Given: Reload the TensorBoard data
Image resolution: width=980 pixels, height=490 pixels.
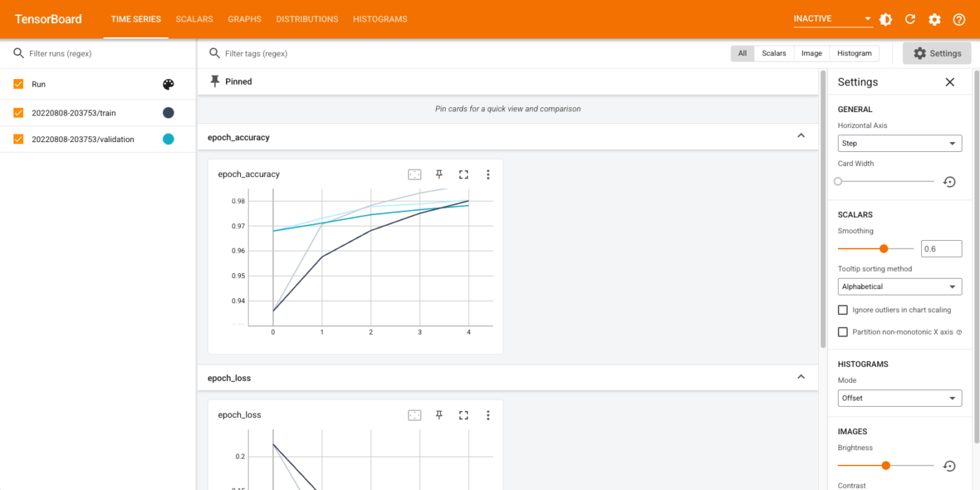Looking at the screenshot, I should pyautogui.click(x=910, y=19).
